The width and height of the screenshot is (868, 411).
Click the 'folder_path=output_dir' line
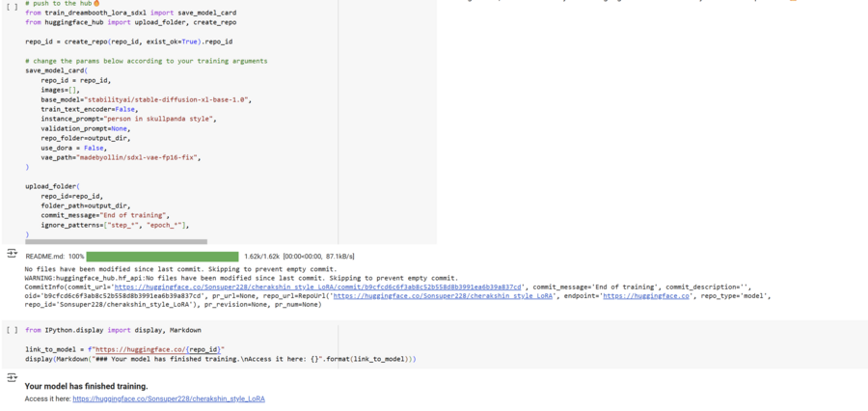85,205
